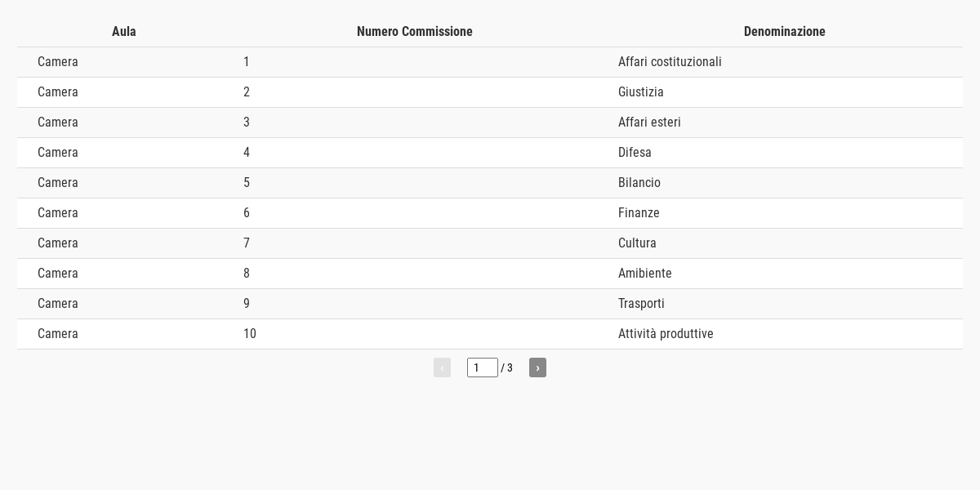The width and height of the screenshot is (980, 490).
Task: Click the page number input field
Action: [483, 367]
